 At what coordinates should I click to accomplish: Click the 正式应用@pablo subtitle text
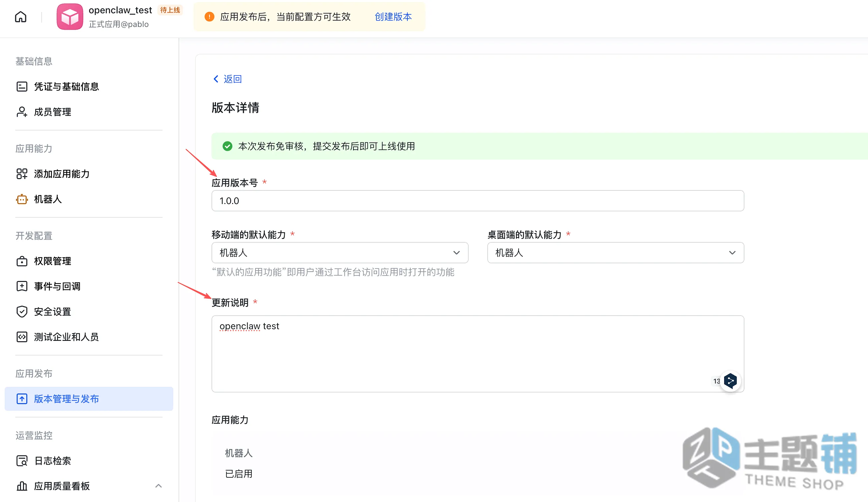click(119, 24)
